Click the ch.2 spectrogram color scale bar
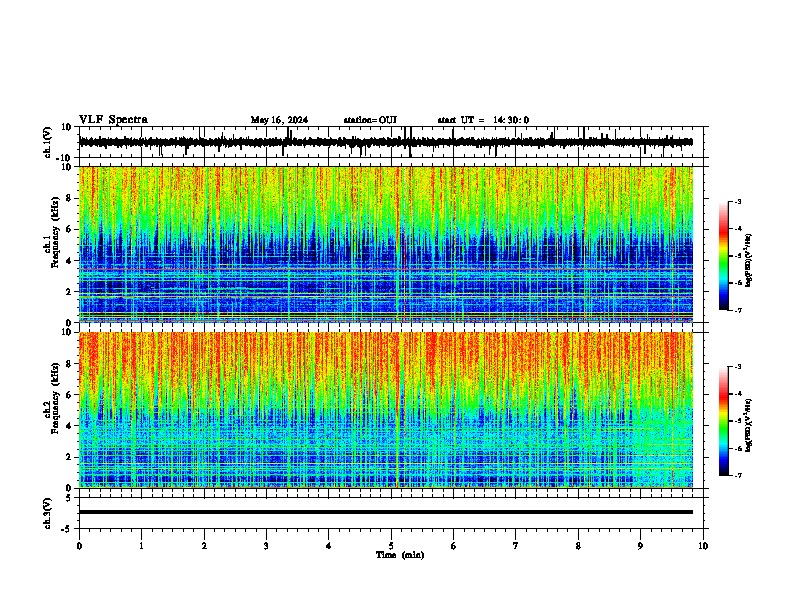The height and width of the screenshot is (612, 792). point(723,421)
